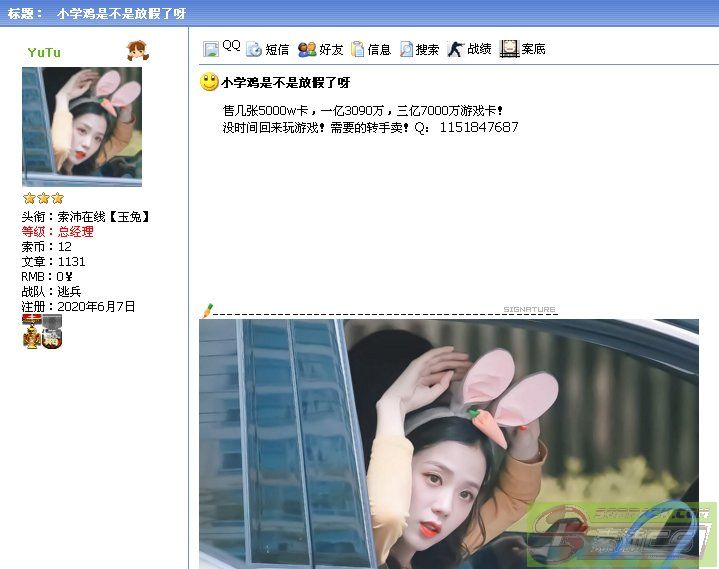
Task: Open the 信息 profile info icon
Action: tap(357, 49)
